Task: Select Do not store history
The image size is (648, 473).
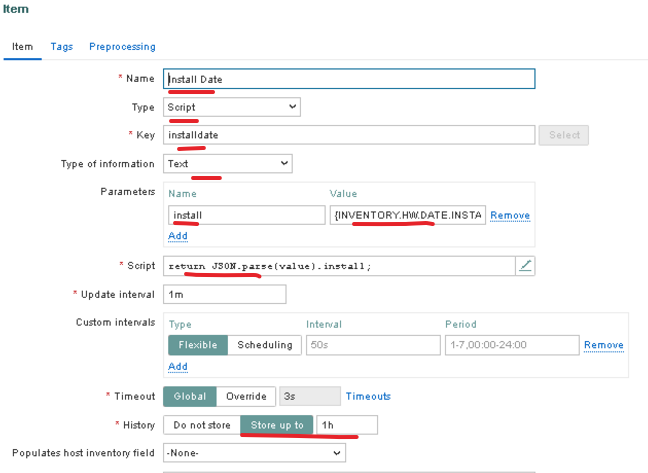Action: tap(202, 425)
